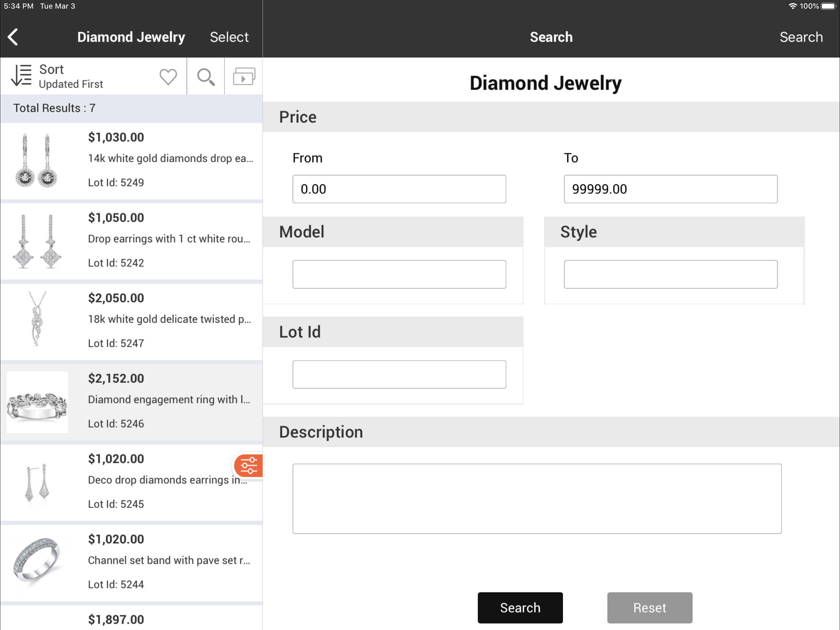Tap the Diamond Jewelry list title
Image resolution: width=840 pixels, height=630 pixels.
coord(131,37)
